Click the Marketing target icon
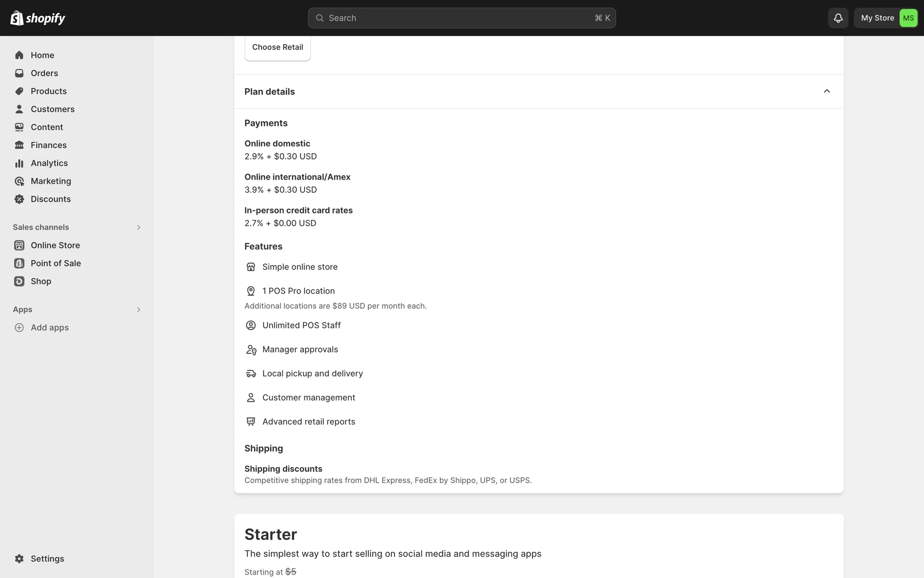 tap(19, 181)
